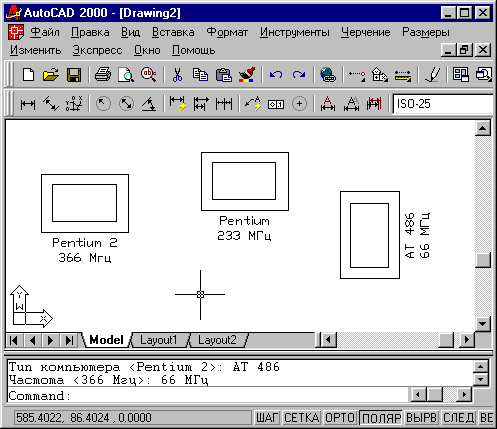497x429 pixels.
Task: Open the Размеры menu
Action: click(426, 32)
